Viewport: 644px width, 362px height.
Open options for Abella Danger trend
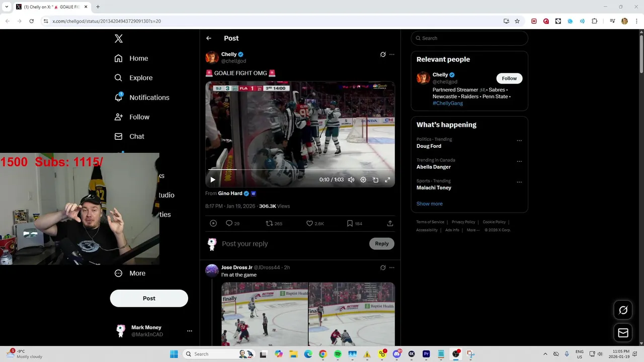tap(519, 161)
